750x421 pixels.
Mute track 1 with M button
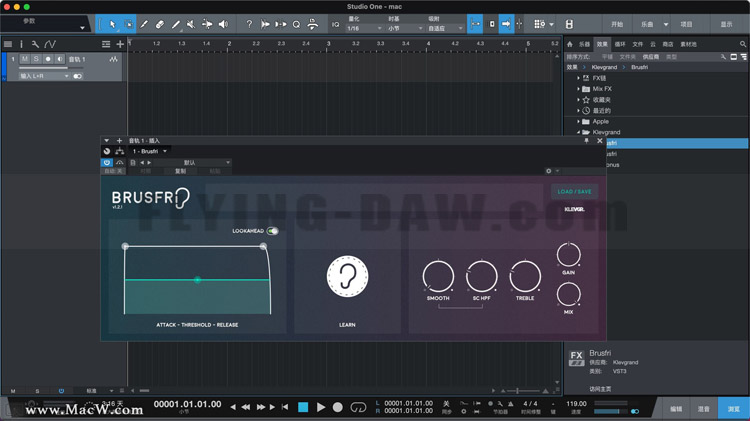point(24,59)
